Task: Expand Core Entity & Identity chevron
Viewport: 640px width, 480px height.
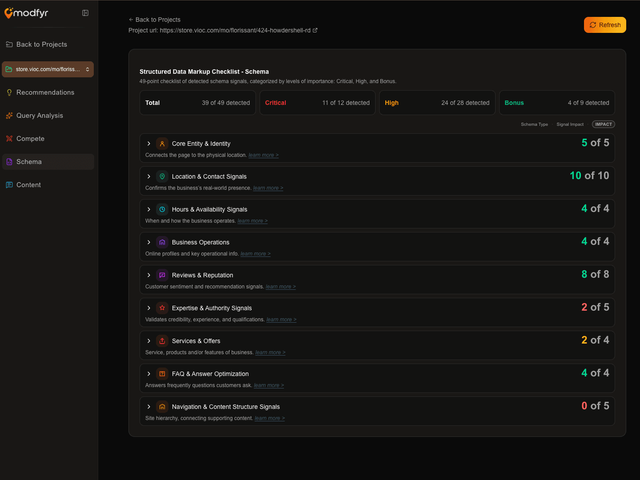Action: [149, 144]
